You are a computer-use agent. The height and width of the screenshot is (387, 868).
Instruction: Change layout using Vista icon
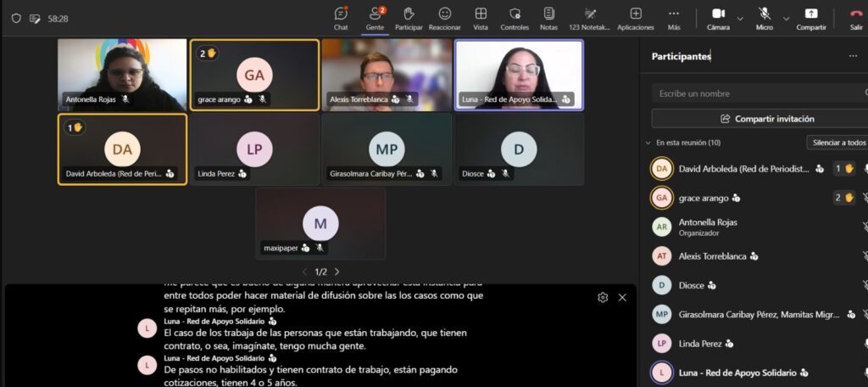[x=481, y=18]
